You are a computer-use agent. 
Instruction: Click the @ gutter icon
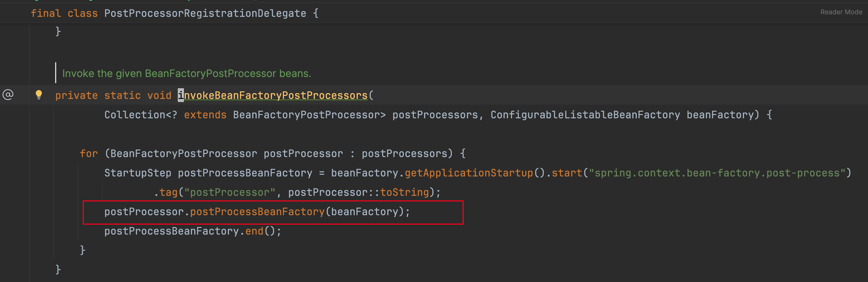pyautogui.click(x=8, y=95)
